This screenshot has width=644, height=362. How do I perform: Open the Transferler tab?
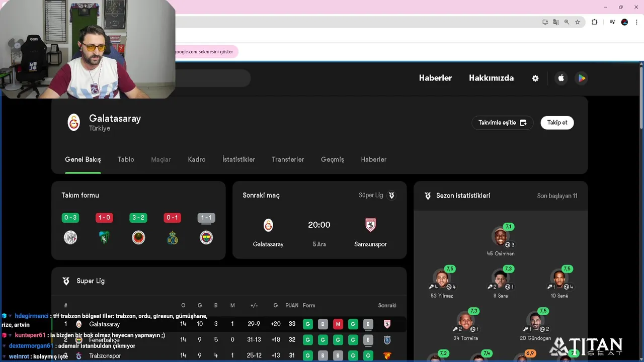pos(288,159)
